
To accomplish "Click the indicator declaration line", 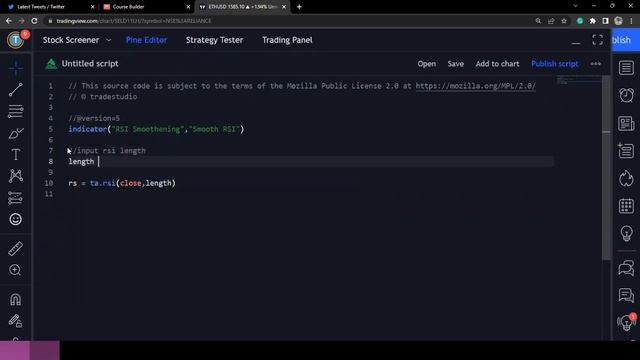I will point(156,129).
